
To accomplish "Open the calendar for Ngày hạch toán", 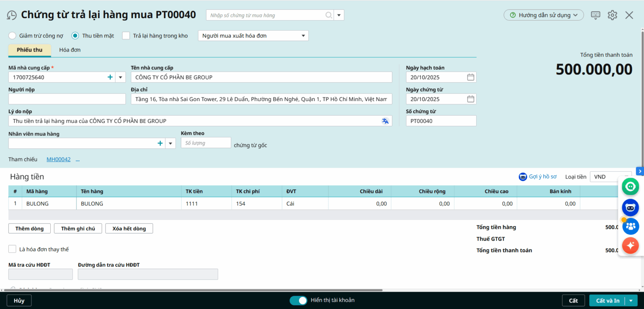I will click(470, 77).
